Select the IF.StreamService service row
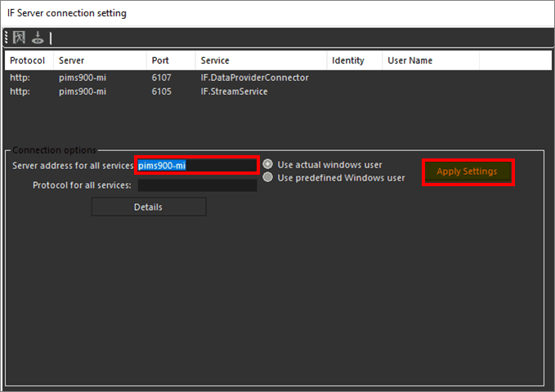Screen dimensions: 555x392 [x=278, y=91]
